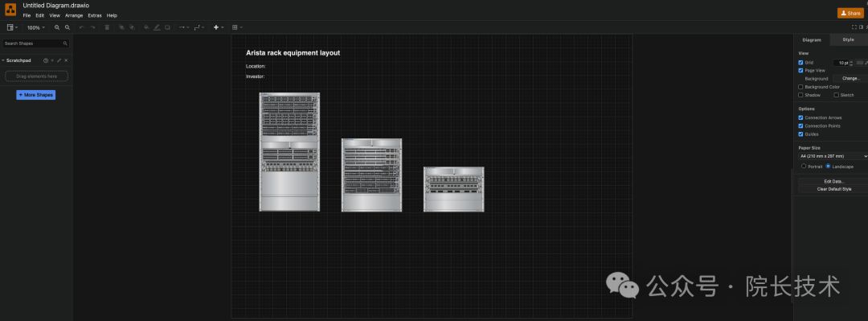The height and width of the screenshot is (321, 868).
Task: Click the grid color swatch
Action: pyautogui.click(x=860, y=63)
